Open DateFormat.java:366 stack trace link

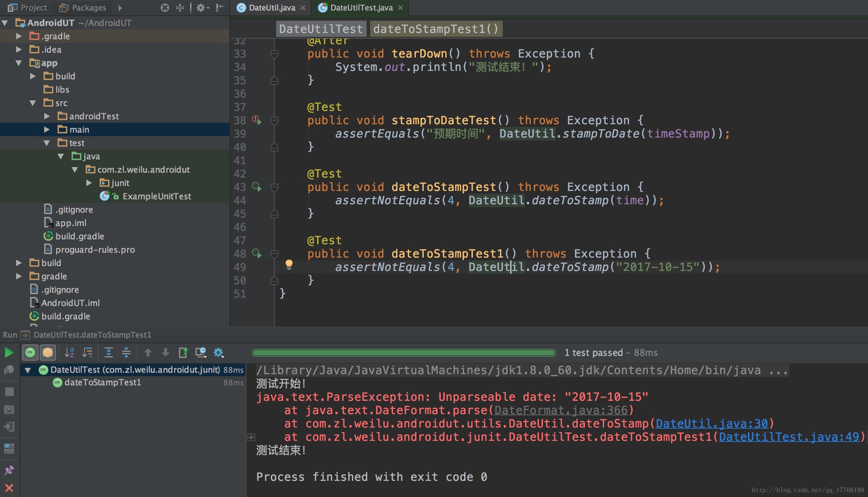[561, 410]
